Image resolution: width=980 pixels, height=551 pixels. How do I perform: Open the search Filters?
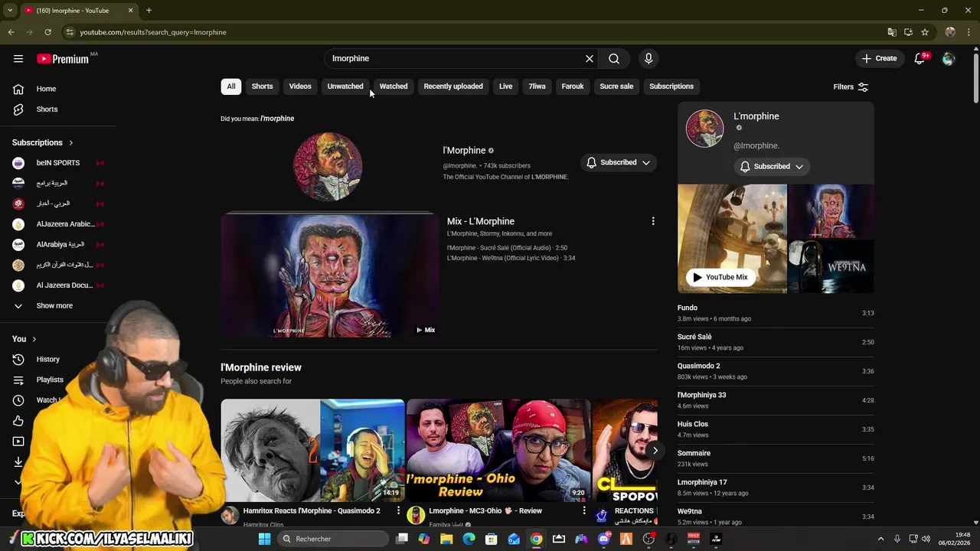851,86
